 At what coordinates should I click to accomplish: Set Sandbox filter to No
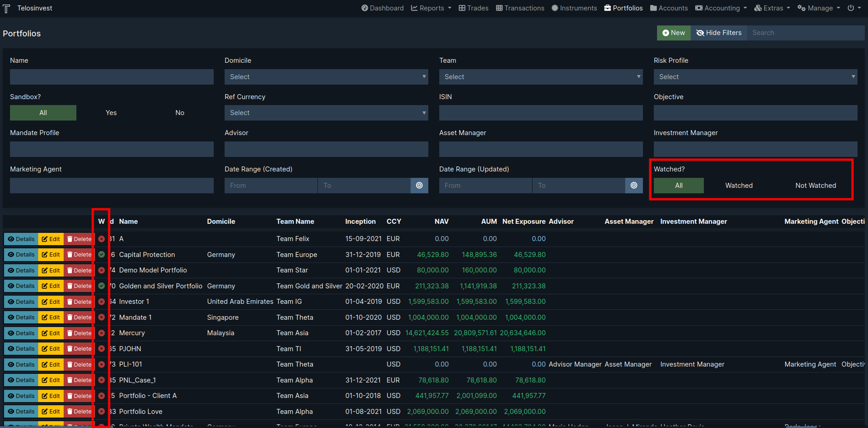(x=180, y=113)
